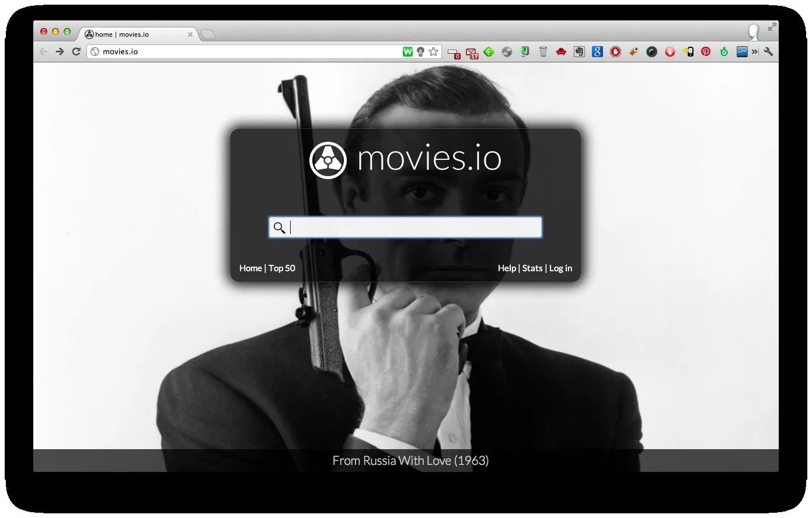Click the white-box extension with 0 badge
Viewport: 812px width, 518px height.
(x=454, y=53)
